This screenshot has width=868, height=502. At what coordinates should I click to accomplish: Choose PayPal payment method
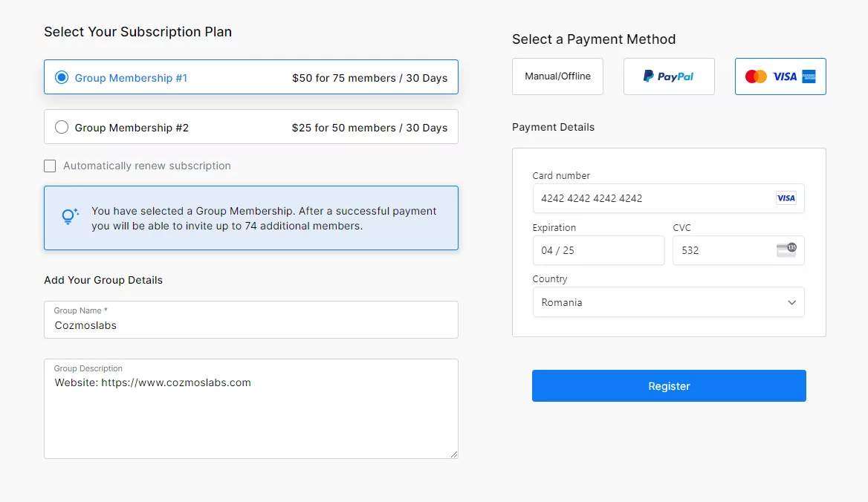(x=669, y=76)
